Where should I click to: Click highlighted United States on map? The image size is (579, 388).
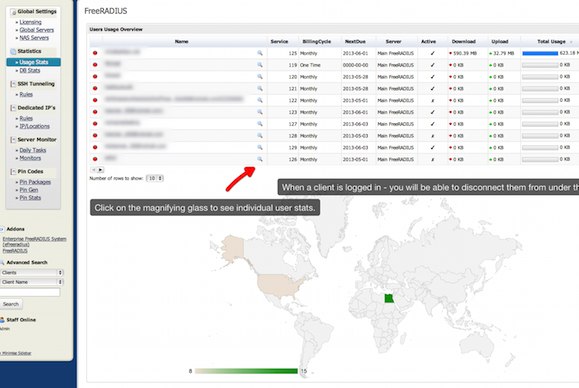coord(280,286)
